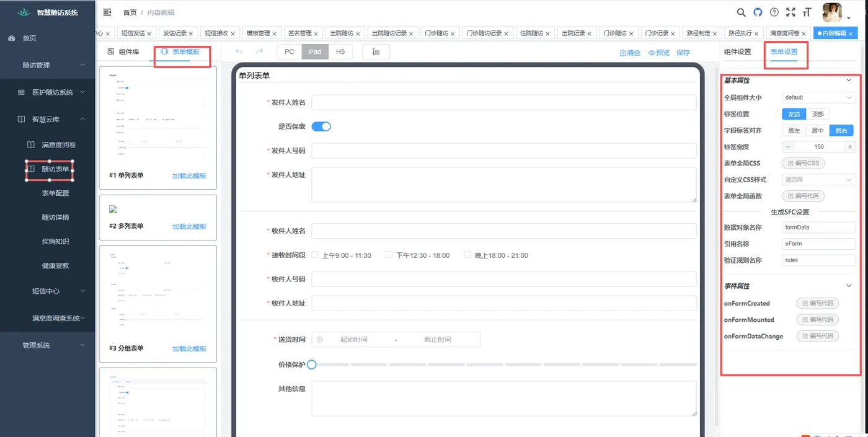The width and height of the screenshot is (868, 437).
Task: Click 编写代码 for onFormMounted
Action: tap(818, 320)
